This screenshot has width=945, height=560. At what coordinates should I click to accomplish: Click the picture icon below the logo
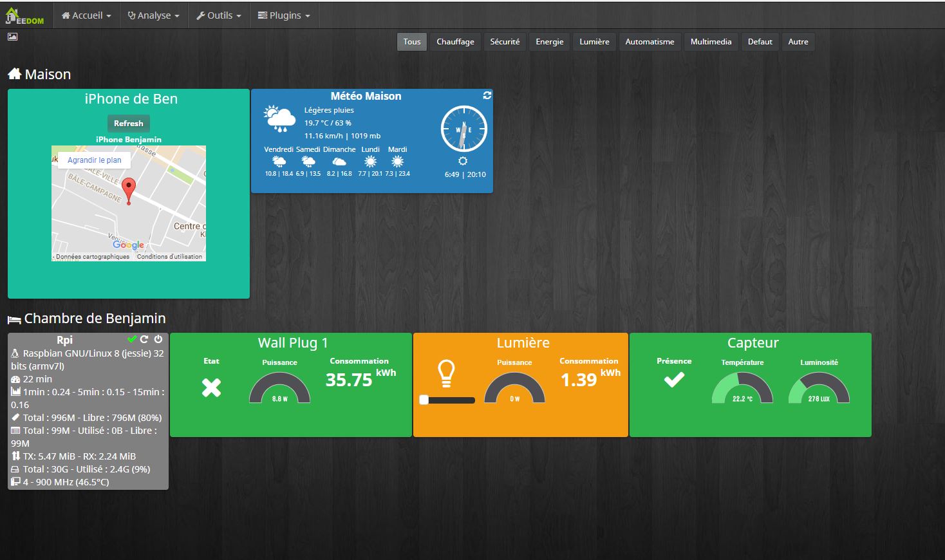pyautogui.click(x=12, y=37)
